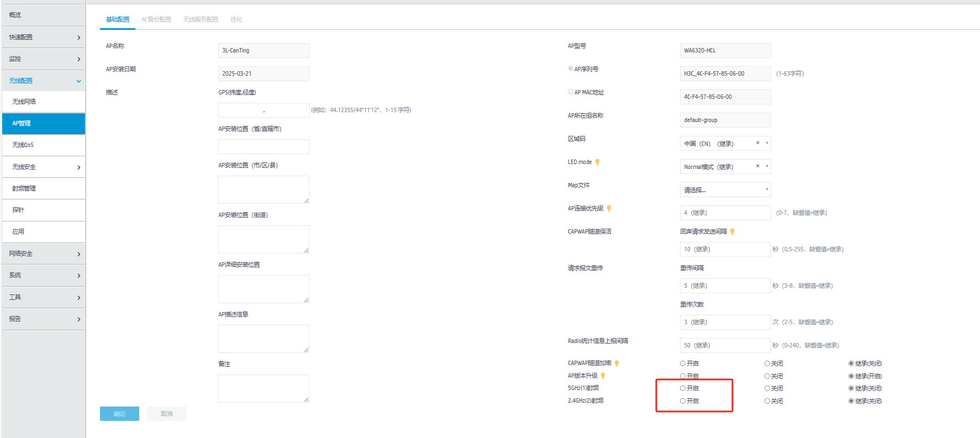Choose 继承(关闭) for CAPWAP隧道加密
This screenshot has width=980, height=438.
click(851, 363)
